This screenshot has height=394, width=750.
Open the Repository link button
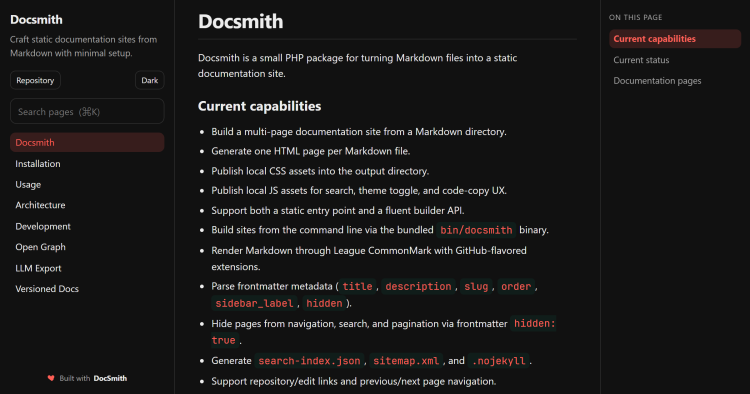click(x=35, y=80)
